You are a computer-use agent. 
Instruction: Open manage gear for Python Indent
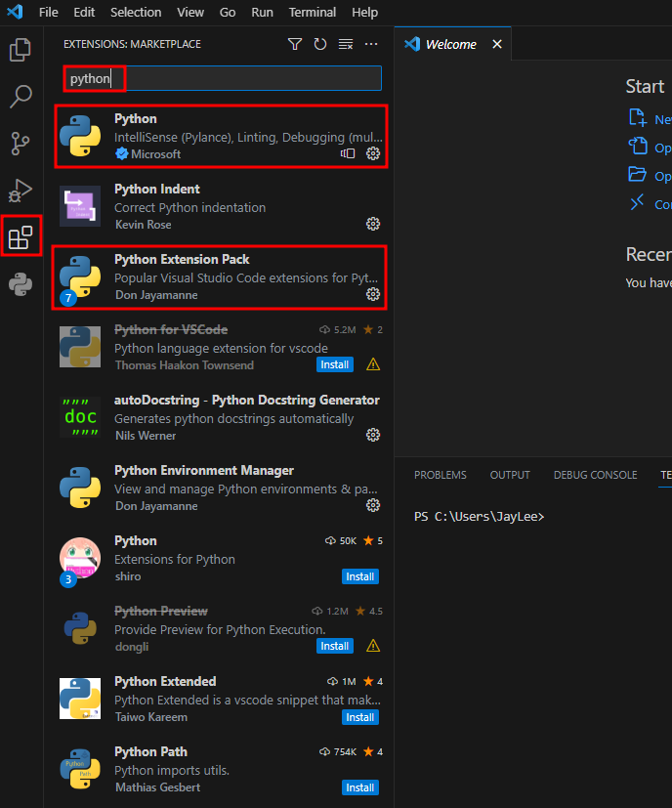tap(373, 224)
